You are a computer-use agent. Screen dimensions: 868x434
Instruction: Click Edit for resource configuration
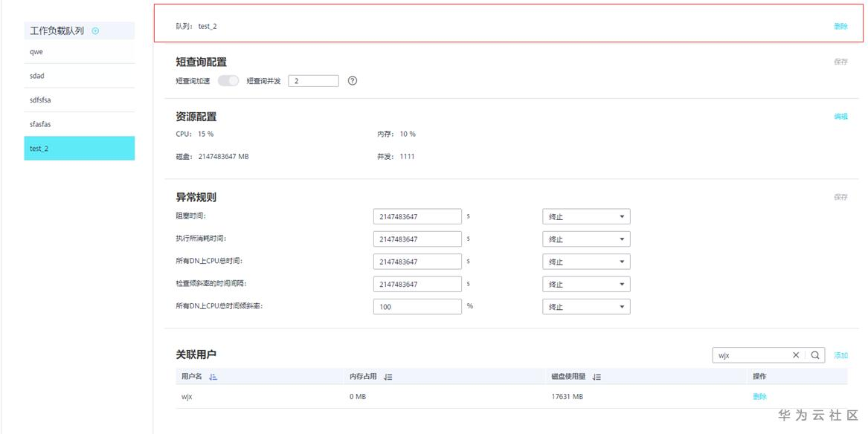(840, 117)
